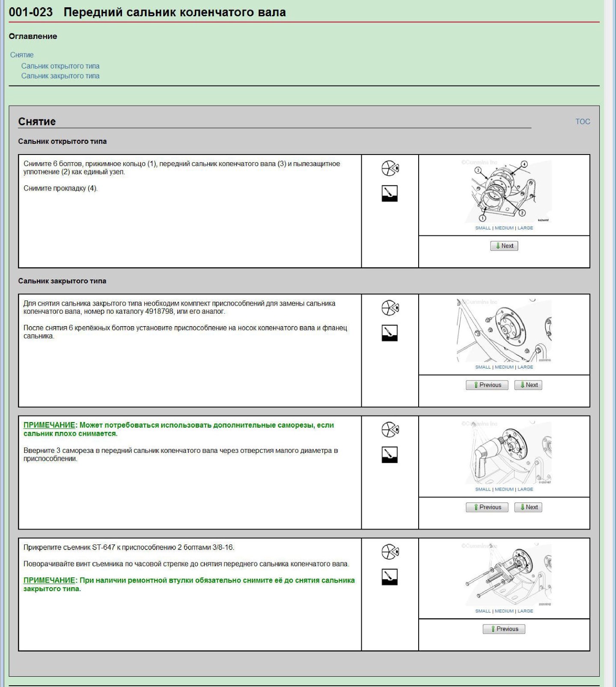Click the text Поворачивайте винт съемника по часовой стрелке
The height and width of the screenshot is (687, 616).
point(186,564)
